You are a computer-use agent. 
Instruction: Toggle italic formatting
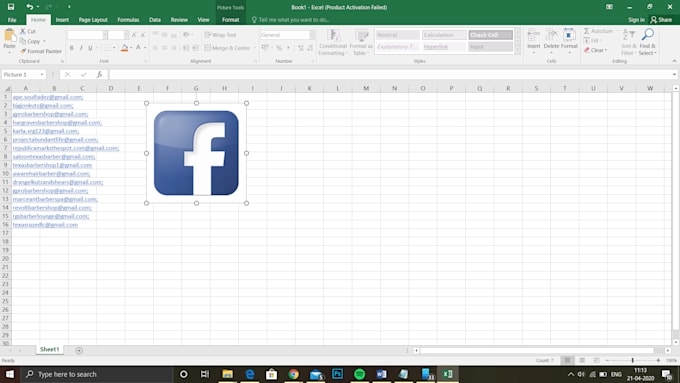point(81,48)
